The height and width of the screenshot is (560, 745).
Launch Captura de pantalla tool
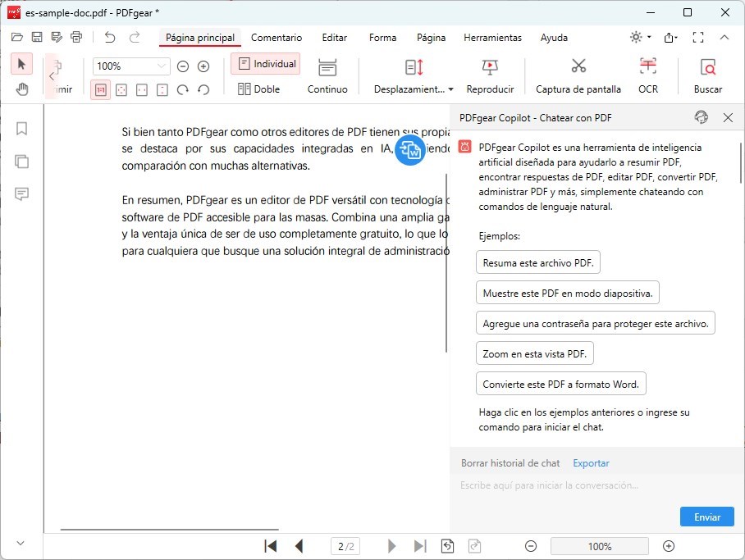[x=578, y=76]
